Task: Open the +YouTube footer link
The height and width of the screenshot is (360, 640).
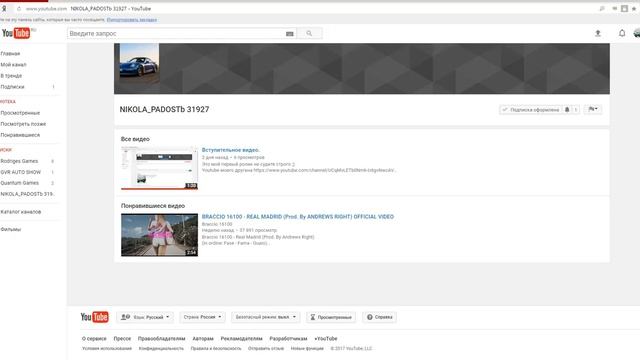Action: (x=326, y=338)
